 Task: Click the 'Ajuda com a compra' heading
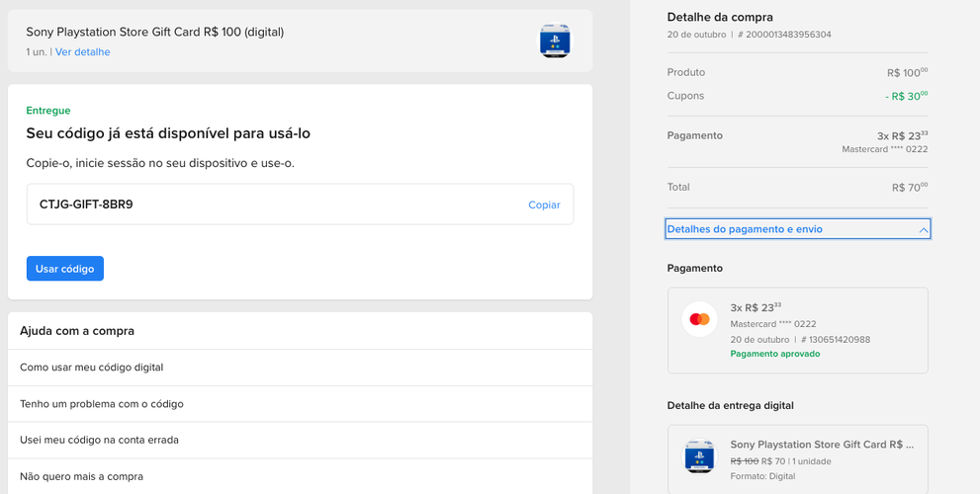pyautogui.click(x=77, y=331)
